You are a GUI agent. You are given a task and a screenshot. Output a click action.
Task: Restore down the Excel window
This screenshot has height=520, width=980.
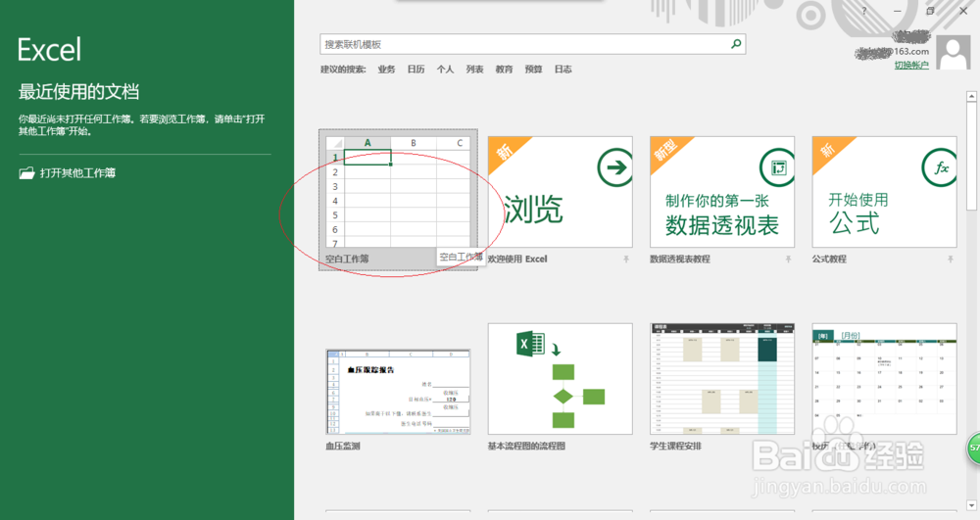[930, 11]
